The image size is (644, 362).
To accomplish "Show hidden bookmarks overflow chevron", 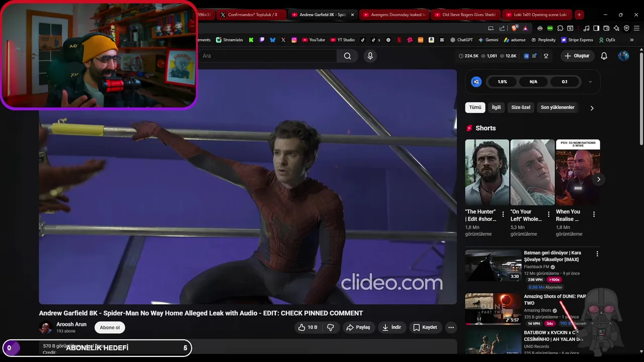I will tap(631, 40).
